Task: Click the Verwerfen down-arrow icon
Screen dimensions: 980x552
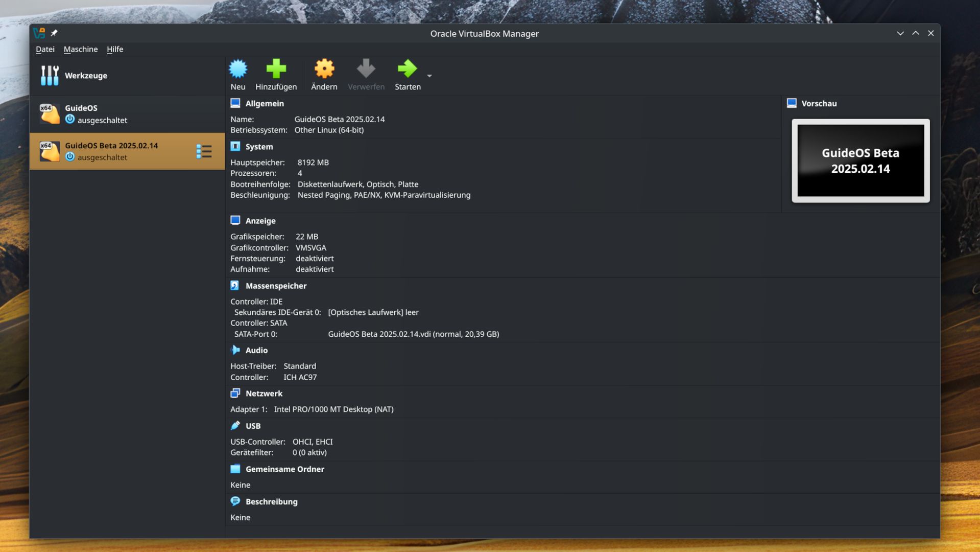Action: point(366,68)
